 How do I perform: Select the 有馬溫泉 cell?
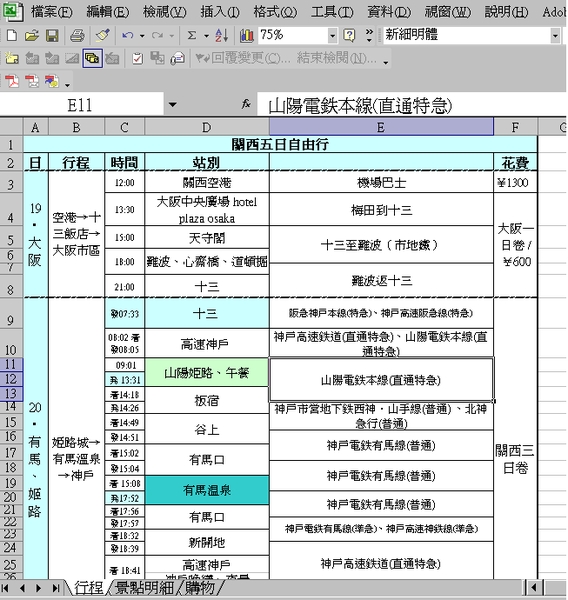pyautogui.click(x=207, y=490)
